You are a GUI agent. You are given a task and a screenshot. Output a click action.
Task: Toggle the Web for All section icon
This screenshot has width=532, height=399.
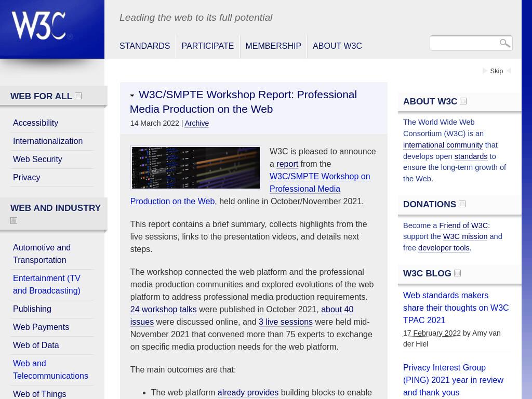78,96
